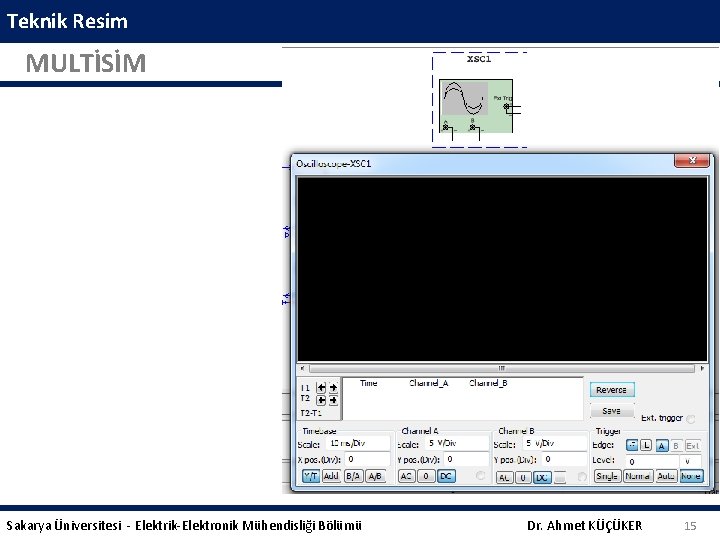Click the Reverse button
This screenshot has width=720, height=540.
(612, 390)
